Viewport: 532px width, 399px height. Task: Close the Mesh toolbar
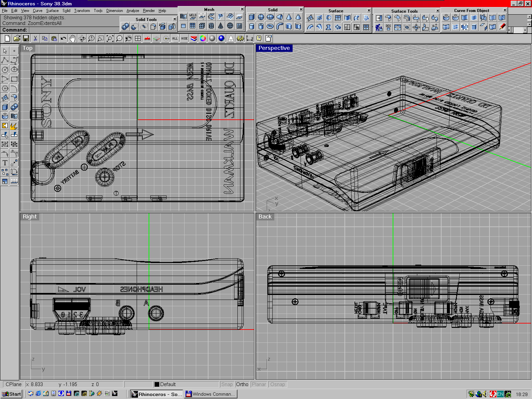(242, 9)
